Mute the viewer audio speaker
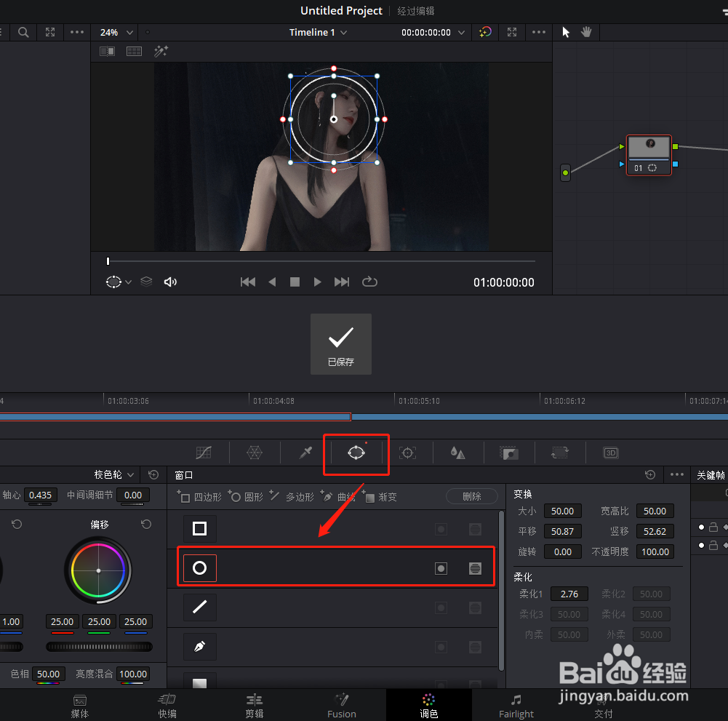This screenshot has height=721, width=728. point(170,282)
